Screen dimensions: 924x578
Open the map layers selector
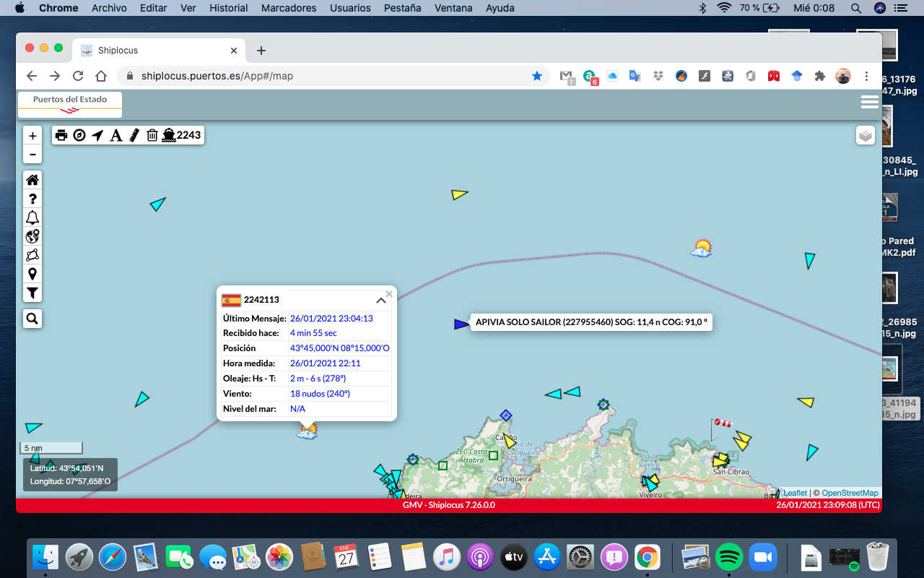pyautogui.click(x=866, y=135)
